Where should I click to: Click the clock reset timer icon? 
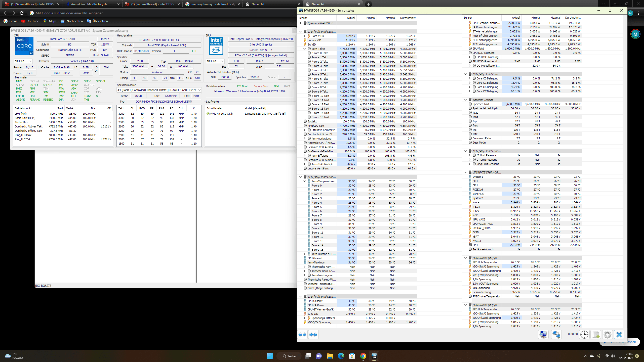coord(584,335)
